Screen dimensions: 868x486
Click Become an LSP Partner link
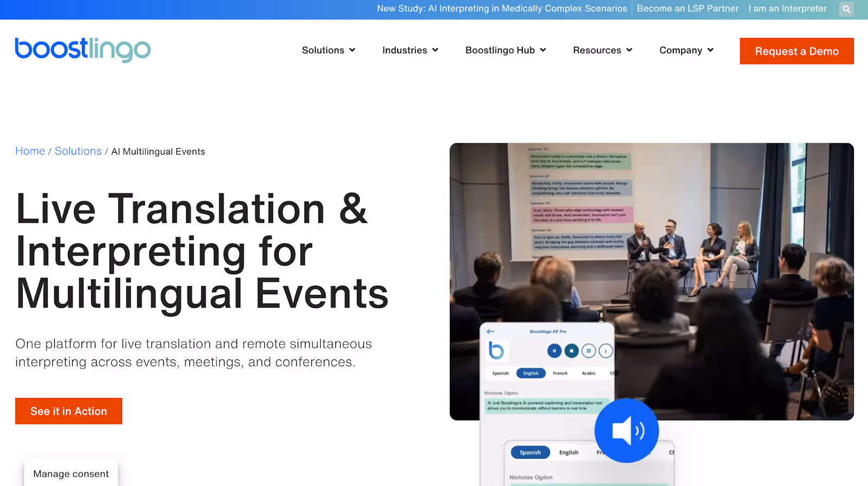pos(688,9)
